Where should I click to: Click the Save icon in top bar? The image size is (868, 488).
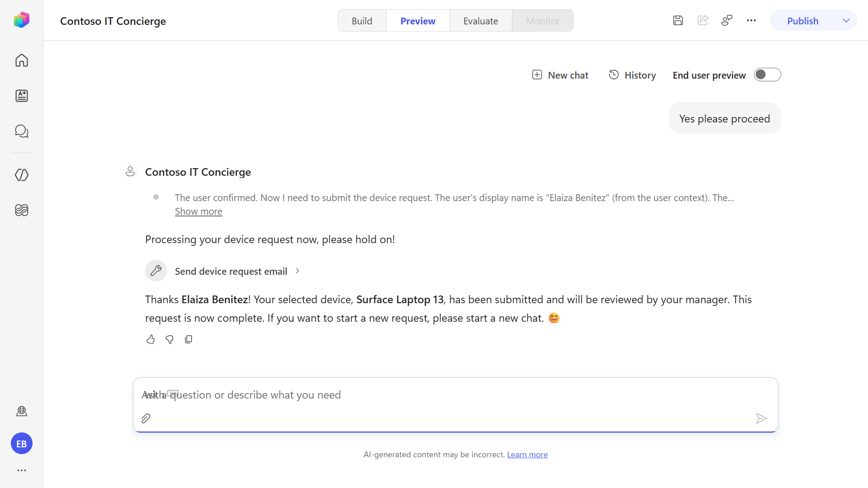click(x=678, y=20)
